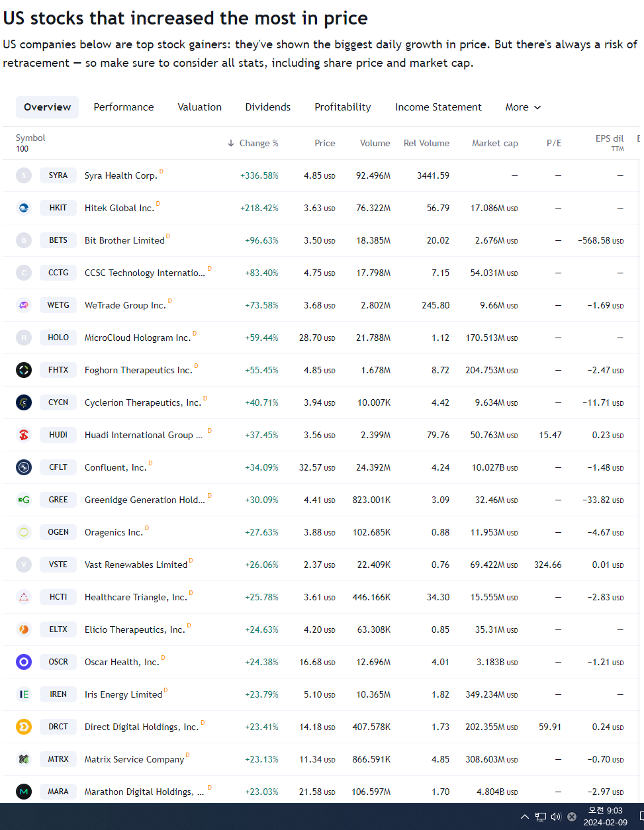Open Huadi International Group company name

click(x=144, y=435)
